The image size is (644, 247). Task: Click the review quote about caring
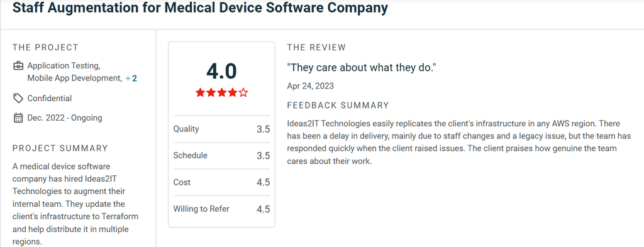click(362, 67)
